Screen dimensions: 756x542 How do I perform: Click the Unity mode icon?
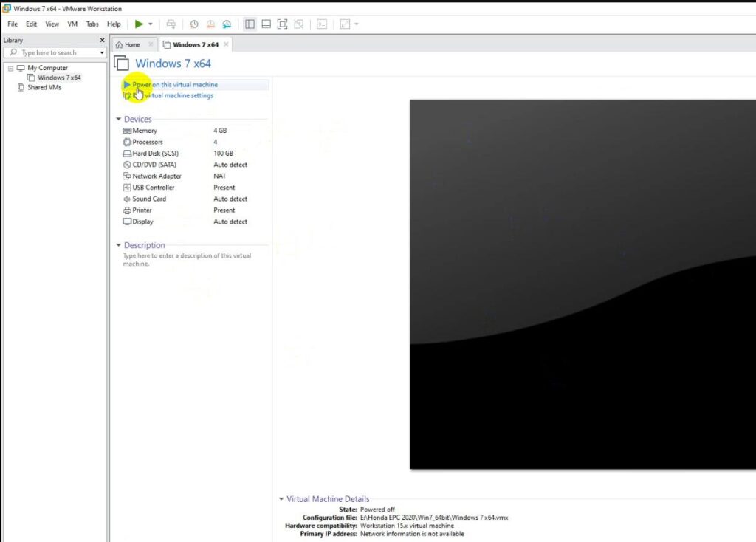pos(300,24)
